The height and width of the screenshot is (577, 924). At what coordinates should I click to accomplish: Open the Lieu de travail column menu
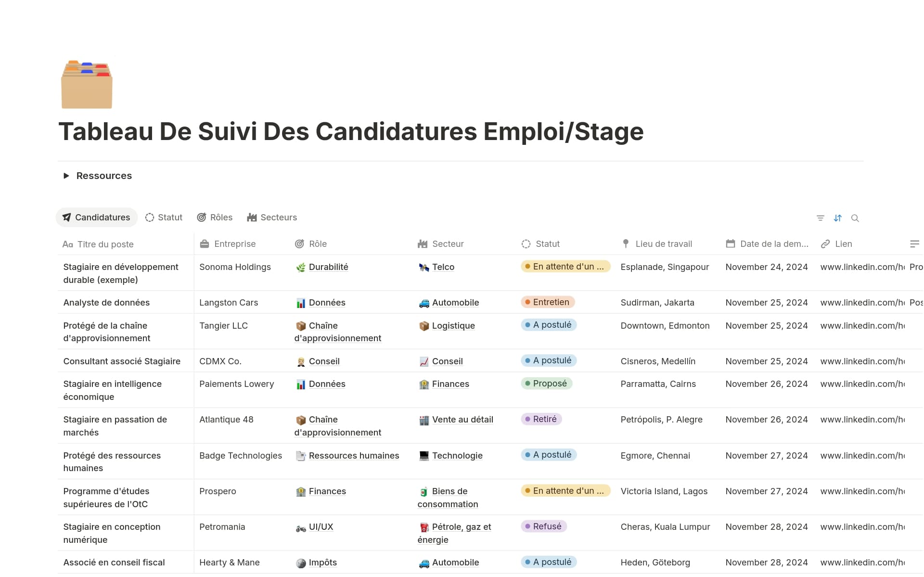click(663, 244)
